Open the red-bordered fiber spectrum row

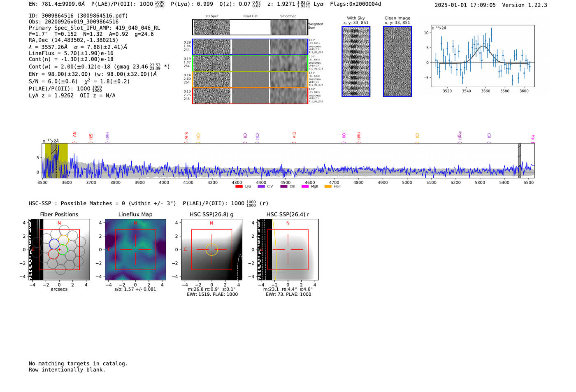click(x=250, y=96)
